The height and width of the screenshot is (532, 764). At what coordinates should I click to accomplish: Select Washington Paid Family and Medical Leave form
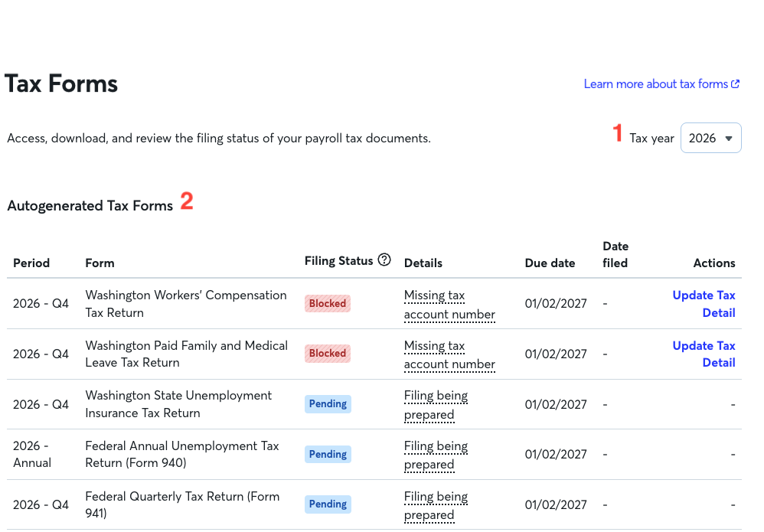coord(186,354)
